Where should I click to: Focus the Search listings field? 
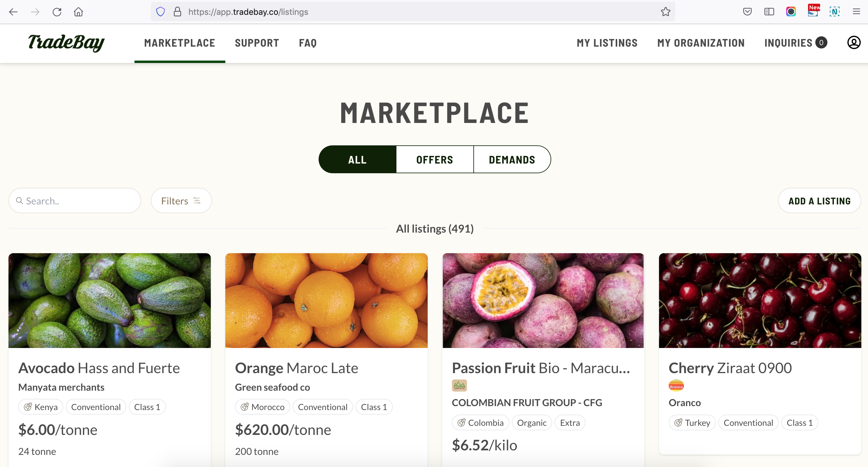coord(75,201)
